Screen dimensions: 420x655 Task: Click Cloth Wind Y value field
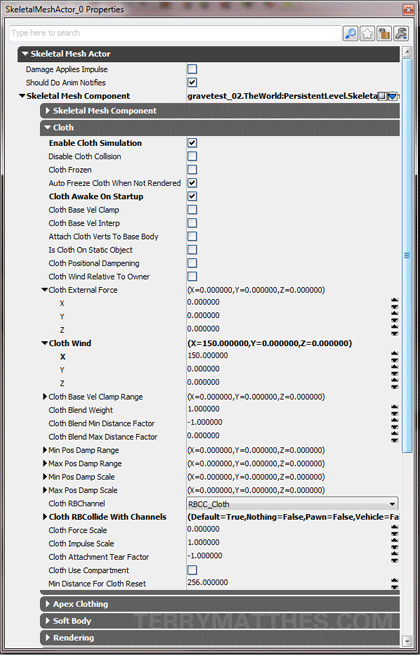pos(288,369)
